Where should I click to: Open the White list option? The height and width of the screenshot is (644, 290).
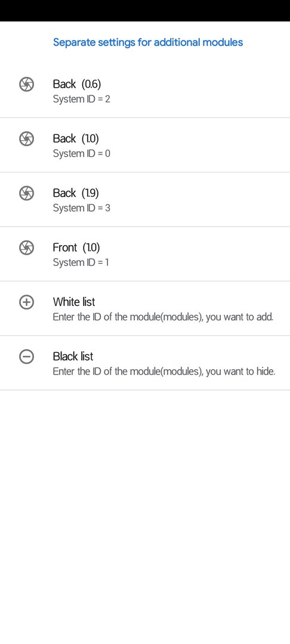145,308
